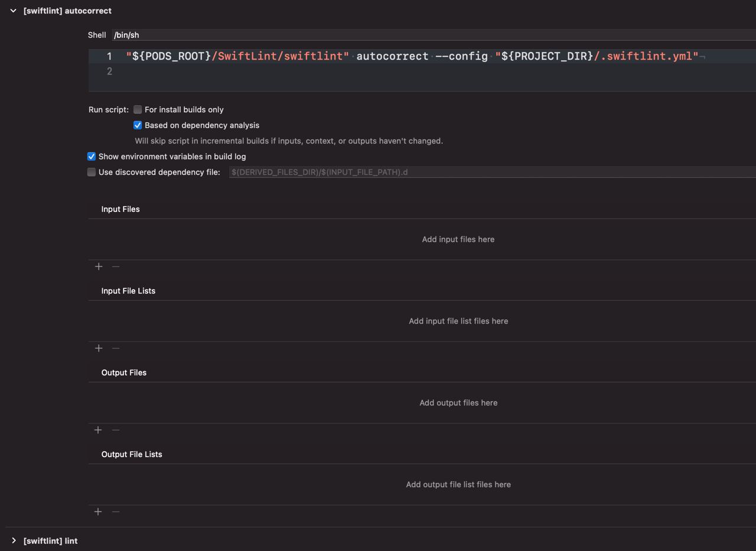Disable Show environment variables in build log
The height and width of the screenshot is (551, 756).
[92, 157]
